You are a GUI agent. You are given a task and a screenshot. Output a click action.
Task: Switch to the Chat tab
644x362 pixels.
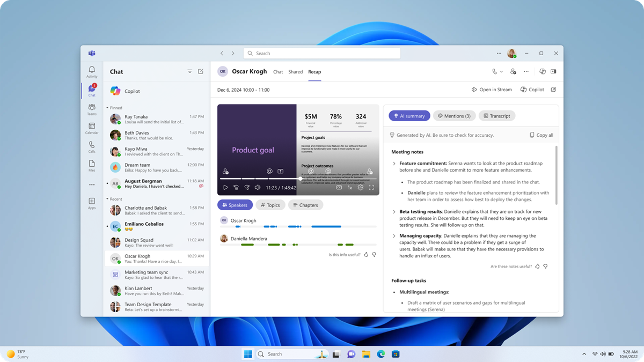coord(278,71)
